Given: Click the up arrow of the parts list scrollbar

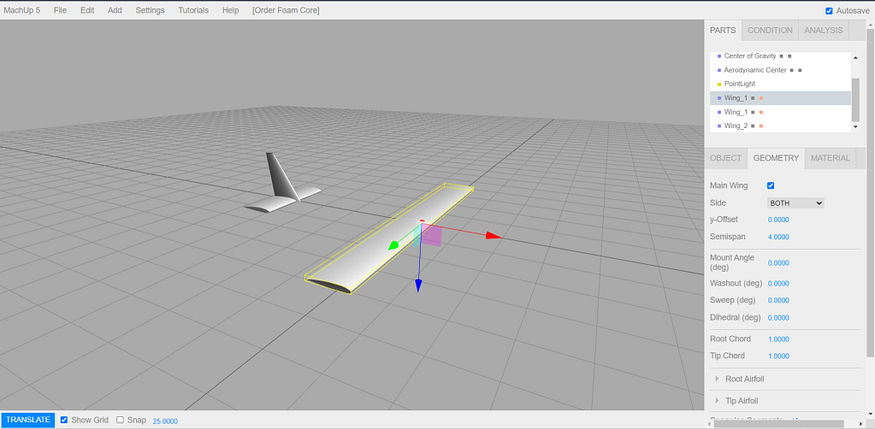Looking at the screenshot, I should (x=855, y=57).
